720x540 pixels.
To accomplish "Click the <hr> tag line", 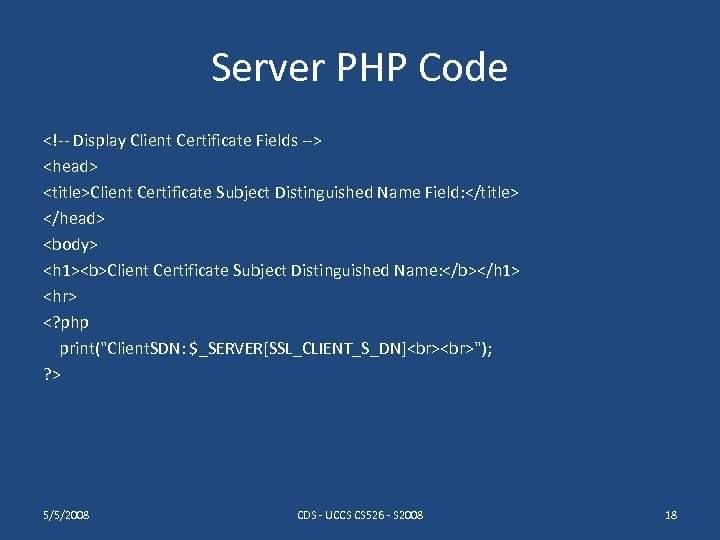I will (60, 296).
